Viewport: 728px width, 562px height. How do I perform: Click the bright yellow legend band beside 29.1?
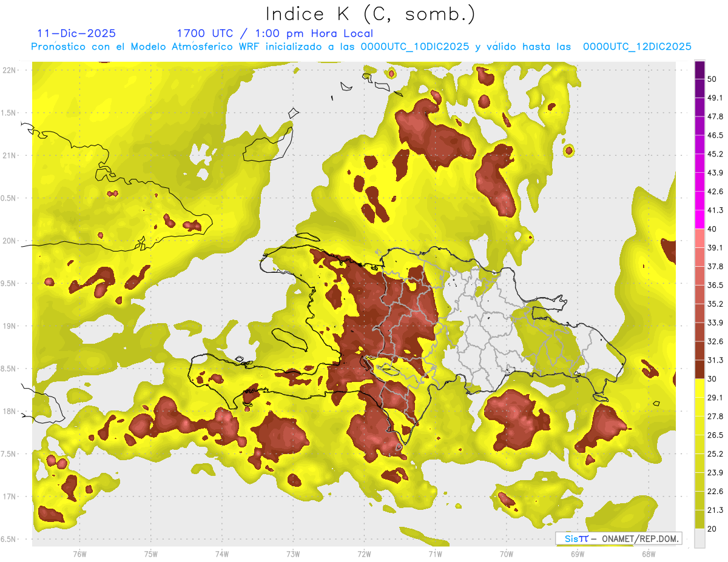pyautogui.click(x=699, y=388)
